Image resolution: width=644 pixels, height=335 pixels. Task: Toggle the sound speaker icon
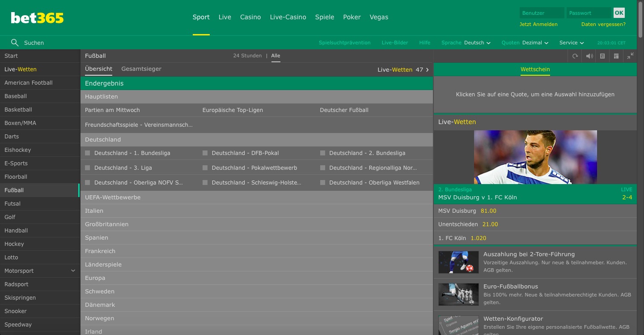click(x=589, y=56)
